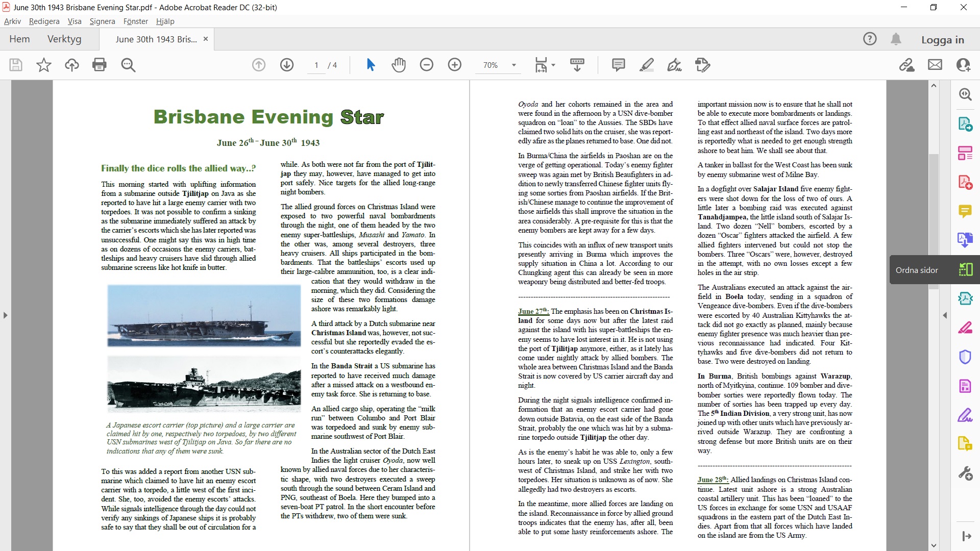The width and height of the screenshot is (980, 551).
Task: Add the document to starred favorites
Action: (44, 65)
